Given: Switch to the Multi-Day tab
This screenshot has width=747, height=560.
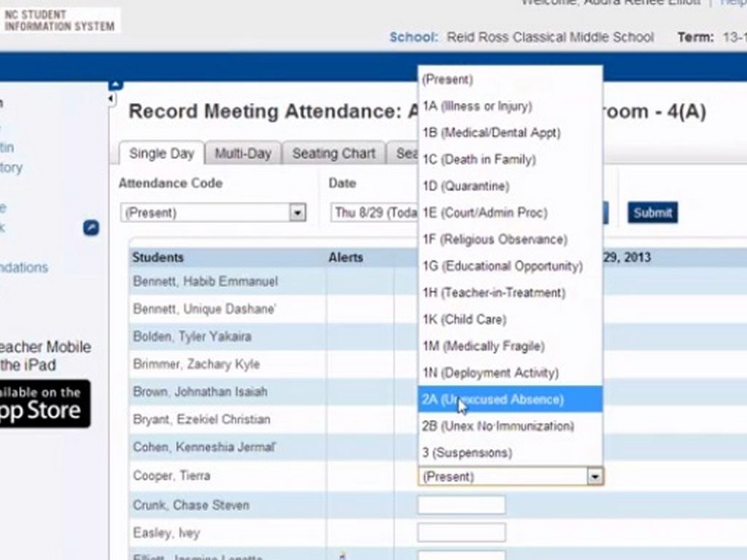Looking at the screenshot, I should click(243, 154).
